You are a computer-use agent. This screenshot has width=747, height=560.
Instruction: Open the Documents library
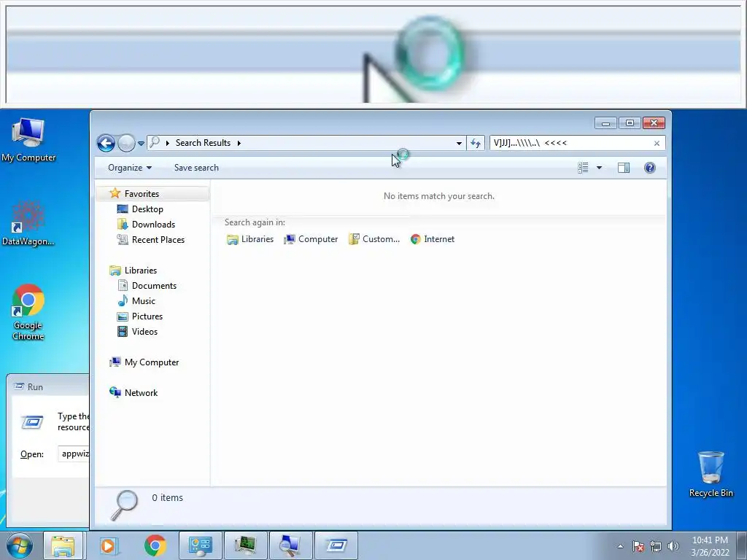coord(154,286)
